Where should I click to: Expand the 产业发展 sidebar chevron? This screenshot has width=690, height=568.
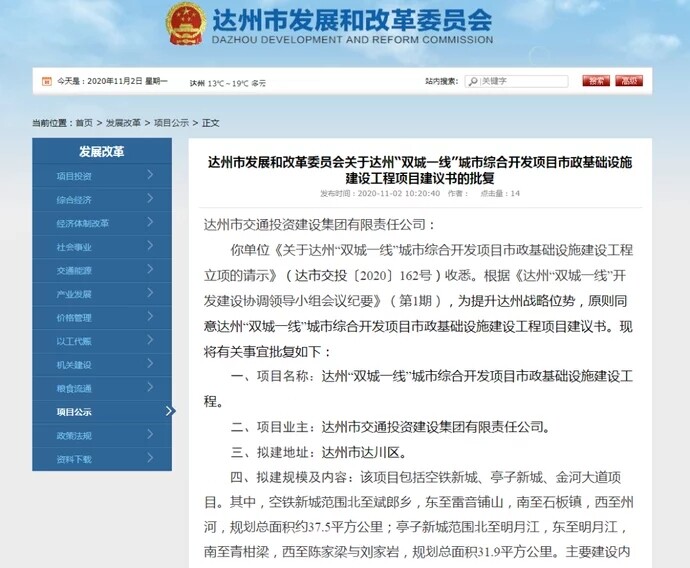click(x=150, y=293)
